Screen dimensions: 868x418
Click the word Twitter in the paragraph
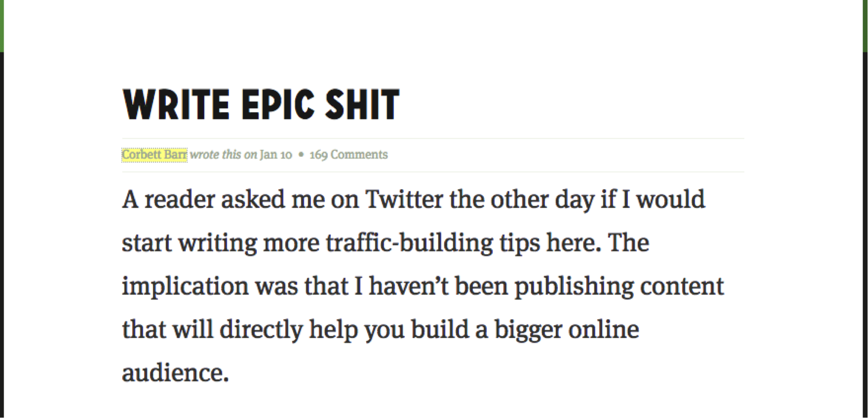[x=404, y=199]
